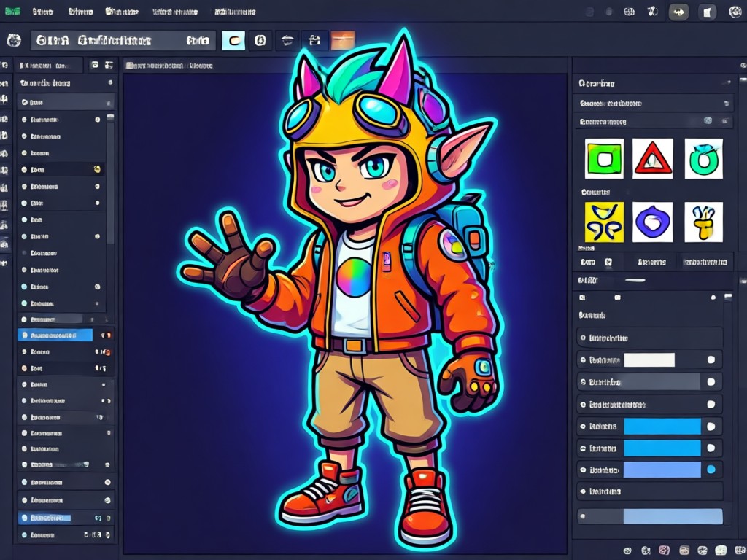Viewport: 747px width, 560px height.
Task: Select the green ring shape thumbnail
Action: pyautogui.click(x=704, y=158)
